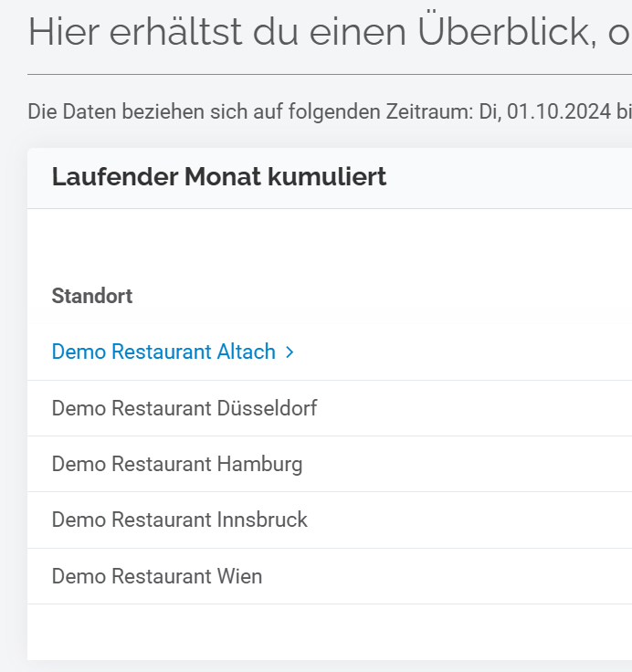Click the horizontal divider under the heading

click(330, 75)
